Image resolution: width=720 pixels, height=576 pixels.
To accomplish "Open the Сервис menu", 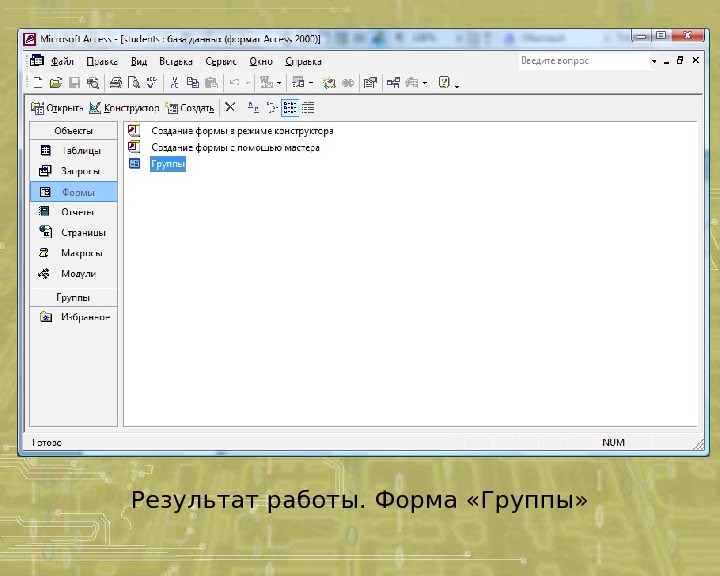I will pos(220,61).
